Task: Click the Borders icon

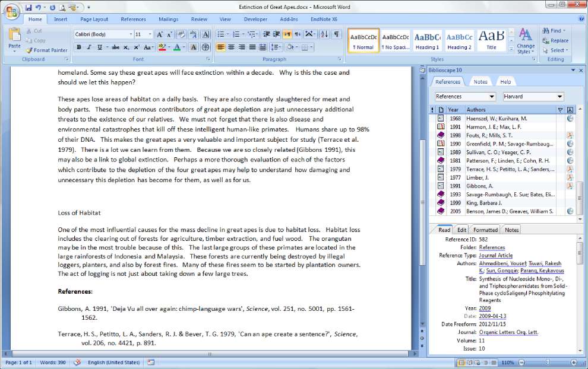Action: (x=305, y=47)
